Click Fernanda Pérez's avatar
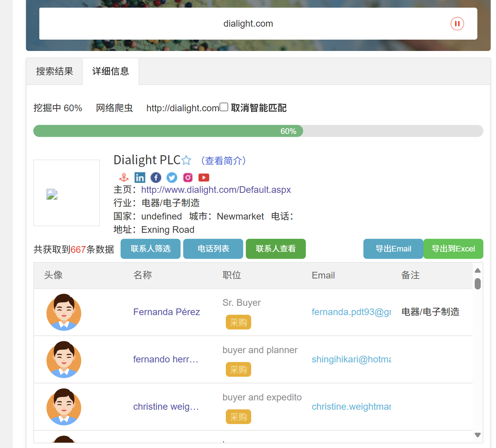This screenshot has width=496, height=448. (x=64, y=312)
